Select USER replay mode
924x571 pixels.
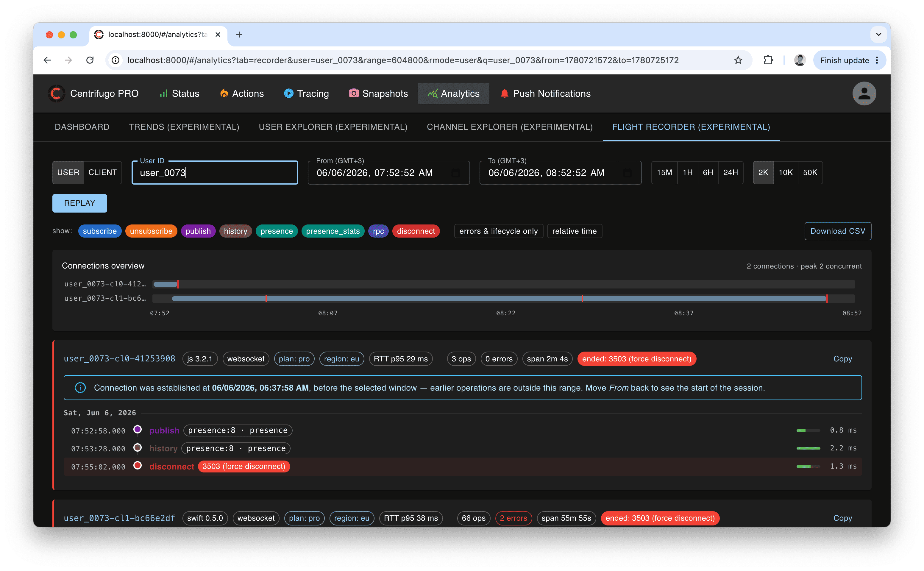pos(68,173)
